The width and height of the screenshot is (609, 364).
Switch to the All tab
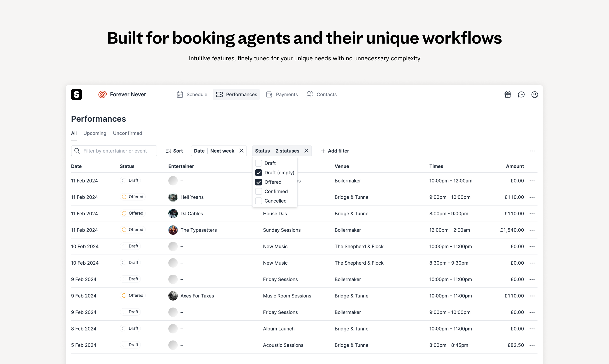pos(74,133)
